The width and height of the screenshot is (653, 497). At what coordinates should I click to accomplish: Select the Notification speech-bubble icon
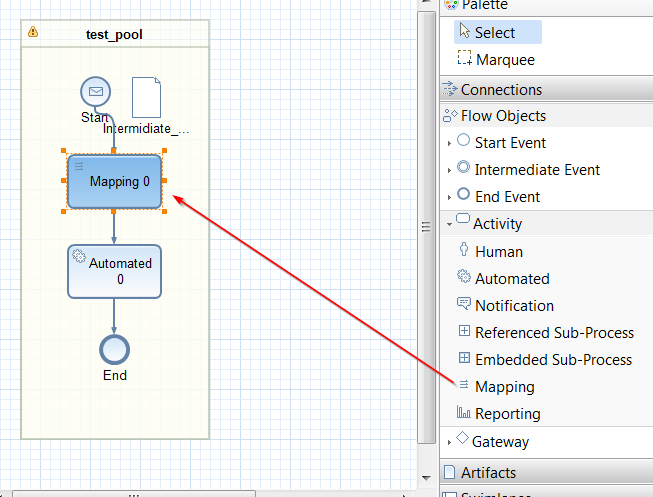pyautogui.click(x=464, y=303)
